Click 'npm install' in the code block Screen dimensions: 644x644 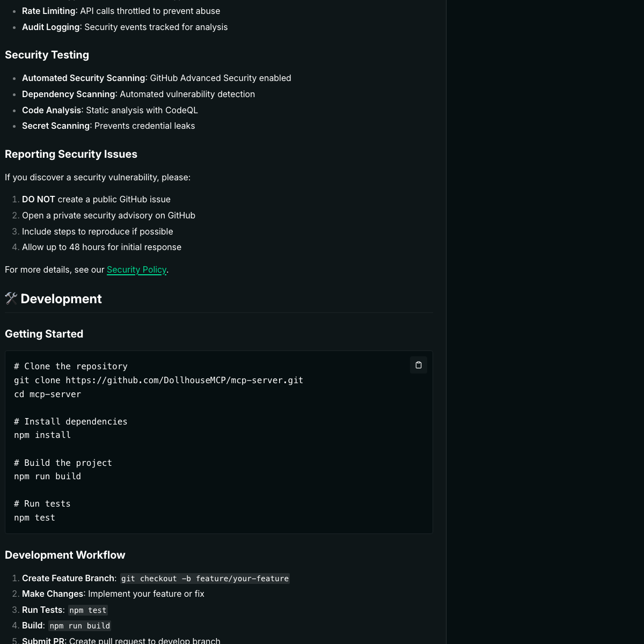click(42, 435)
